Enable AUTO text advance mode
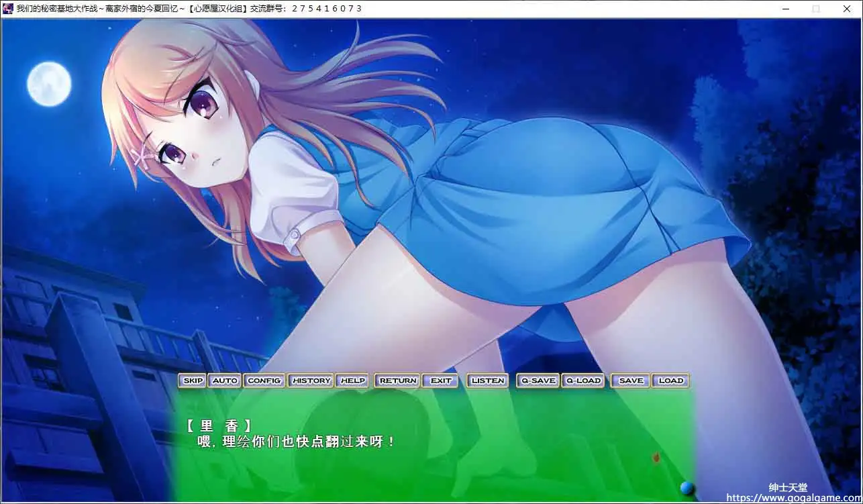Viewport: 863px width, 504px height. (225, 381)
